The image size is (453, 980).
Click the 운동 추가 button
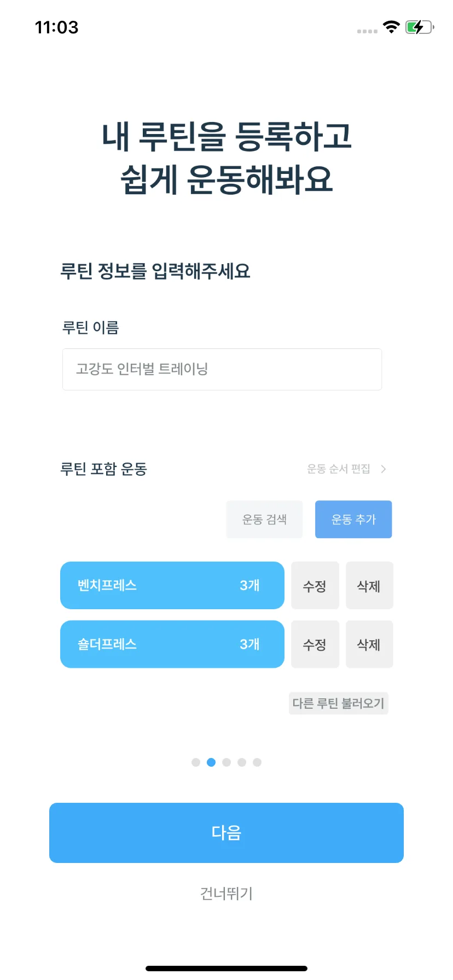353,520
